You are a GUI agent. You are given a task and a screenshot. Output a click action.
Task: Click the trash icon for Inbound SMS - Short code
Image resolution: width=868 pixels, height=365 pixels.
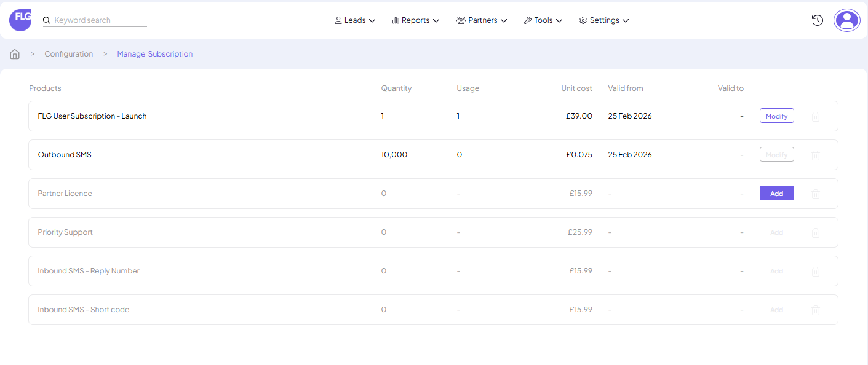tap(816, 310)
